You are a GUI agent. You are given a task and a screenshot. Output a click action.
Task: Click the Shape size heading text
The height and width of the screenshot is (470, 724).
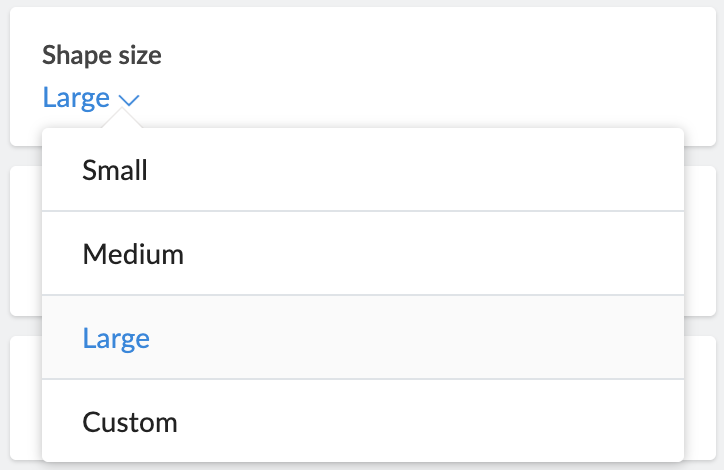tap(101, 56)
